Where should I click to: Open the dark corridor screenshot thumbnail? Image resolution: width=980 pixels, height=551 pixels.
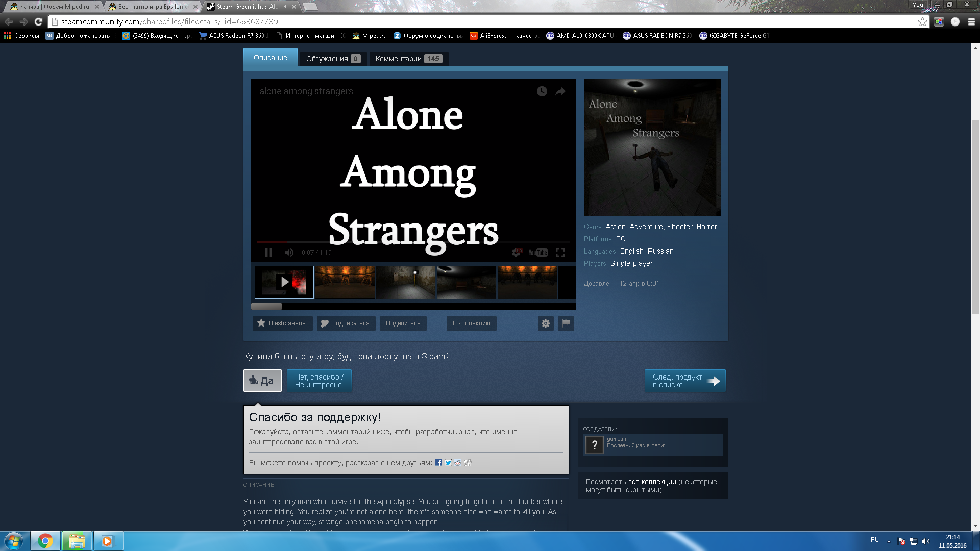pyautogui.click(x=406, y=282)
